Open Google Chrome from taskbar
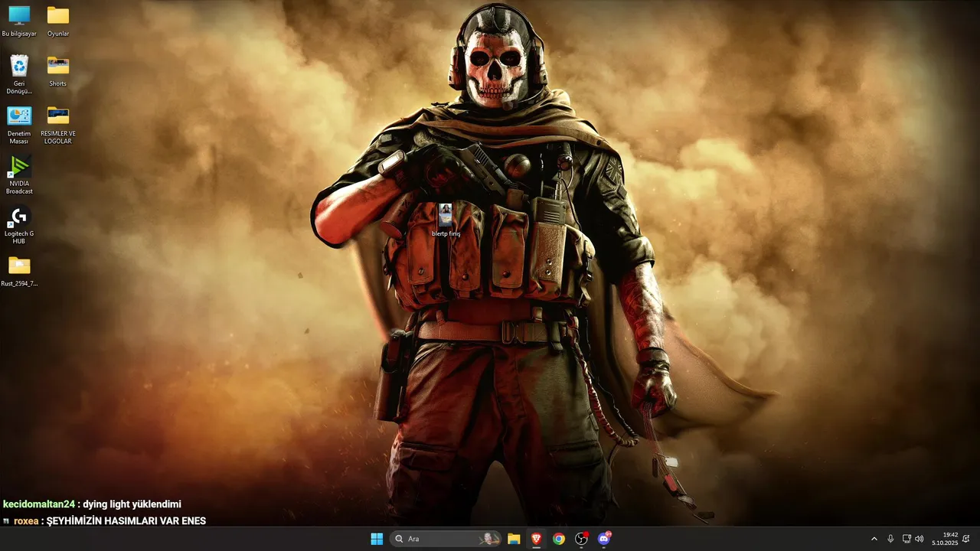Image resolution: width=980 pixels, height=551 pixels. point(559,539)
